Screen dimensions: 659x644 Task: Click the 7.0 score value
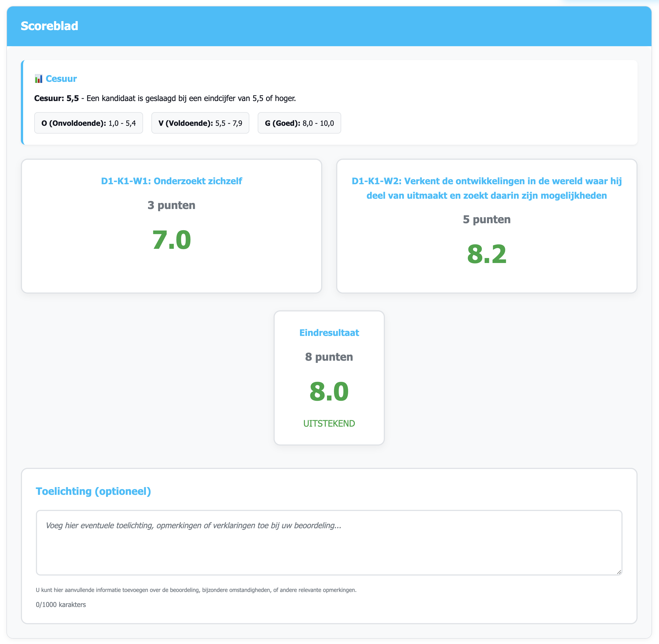[x=171, y=240]
